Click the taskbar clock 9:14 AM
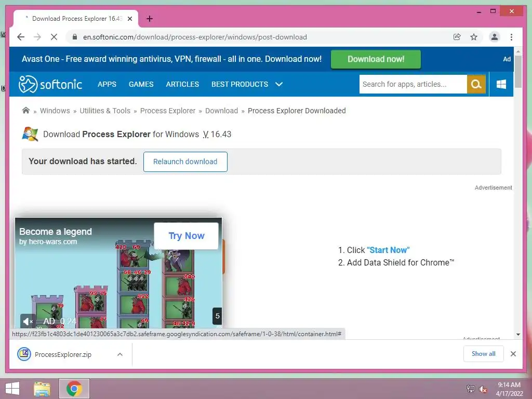Viewport: 532px width, 399px height. coord(509,385)
